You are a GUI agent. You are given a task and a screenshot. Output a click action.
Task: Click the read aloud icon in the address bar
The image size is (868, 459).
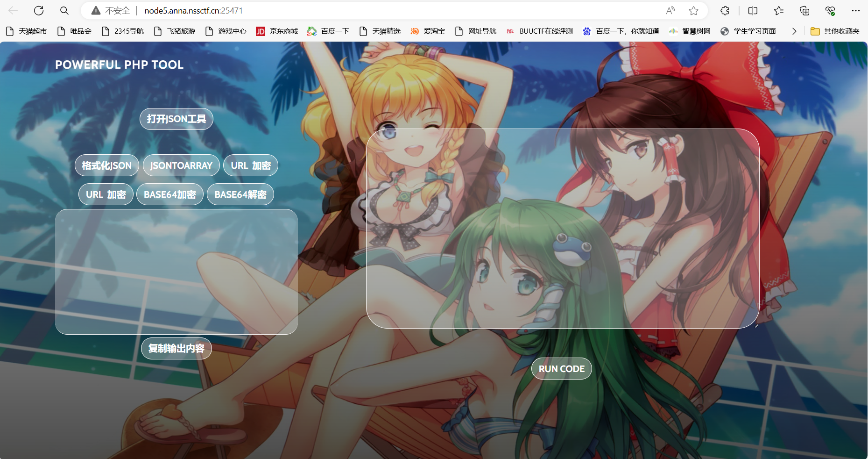pyautogui.click(x=670, y=10)
